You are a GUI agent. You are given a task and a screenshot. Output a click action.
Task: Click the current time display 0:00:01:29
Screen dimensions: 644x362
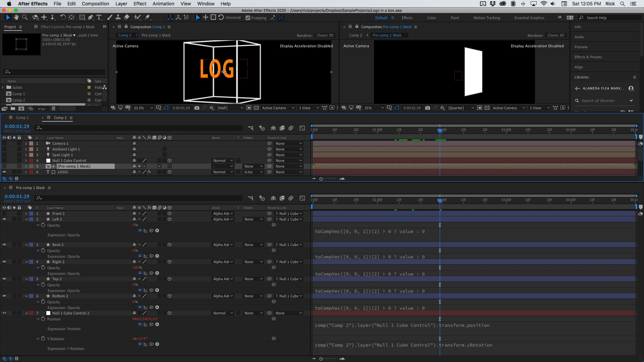point(17,126)
